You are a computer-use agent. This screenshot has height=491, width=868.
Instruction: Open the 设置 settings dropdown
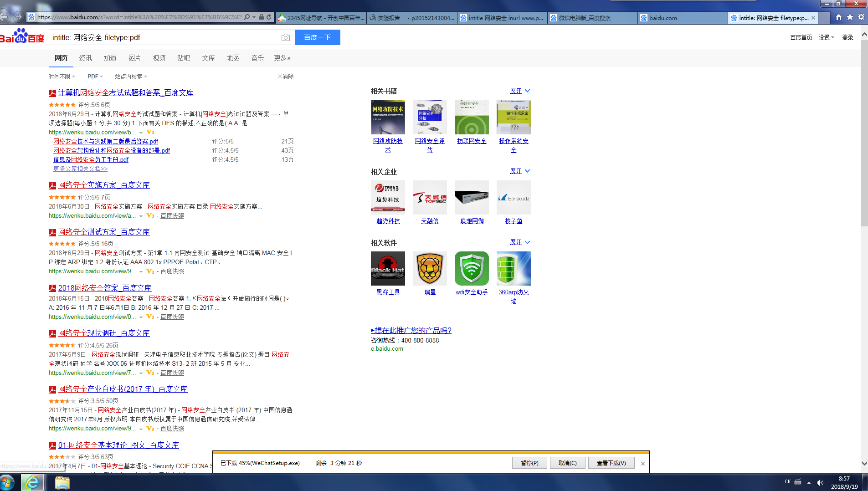pyautogui.click(x=826, y=37)
